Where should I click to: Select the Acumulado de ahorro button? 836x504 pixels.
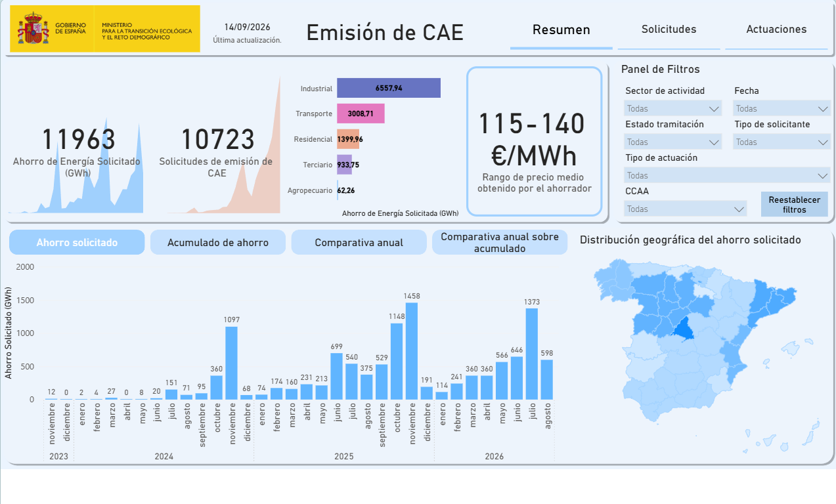tap(218, 242)
